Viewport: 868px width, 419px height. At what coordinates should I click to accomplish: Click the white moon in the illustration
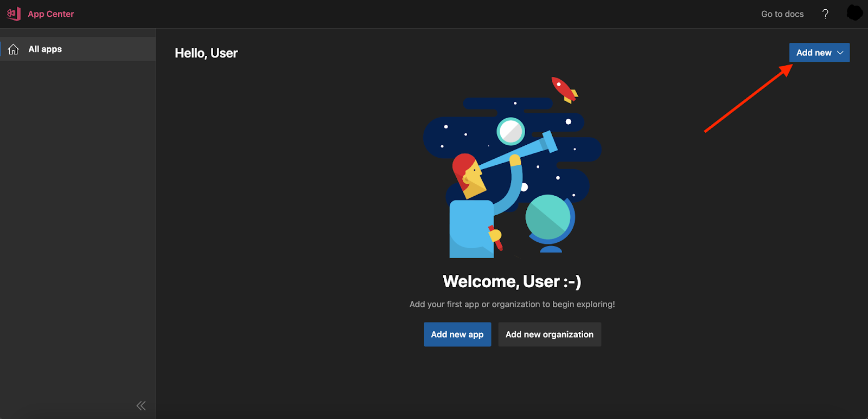click(x=511, y=131)
